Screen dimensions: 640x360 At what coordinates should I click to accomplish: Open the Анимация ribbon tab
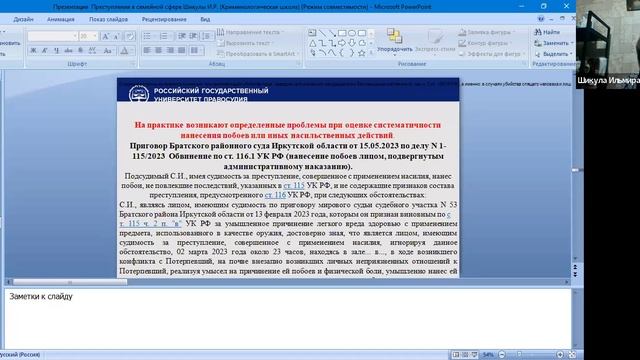point(60,19)
